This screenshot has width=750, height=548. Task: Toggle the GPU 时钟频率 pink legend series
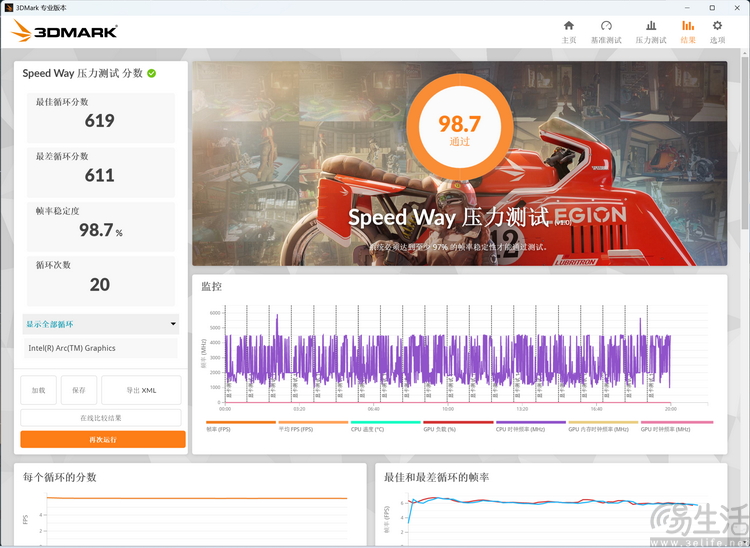tap(676, 426)
